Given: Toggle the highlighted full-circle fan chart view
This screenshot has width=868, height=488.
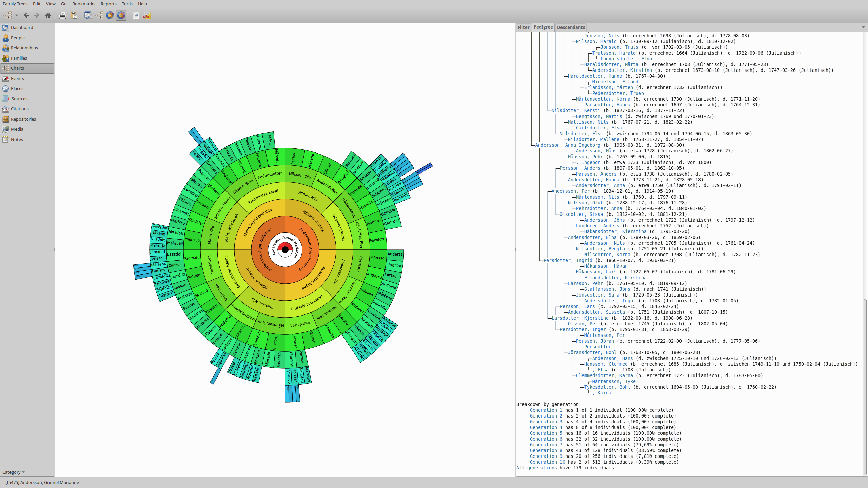Looking at the screenshot, I should pos(121,15).
